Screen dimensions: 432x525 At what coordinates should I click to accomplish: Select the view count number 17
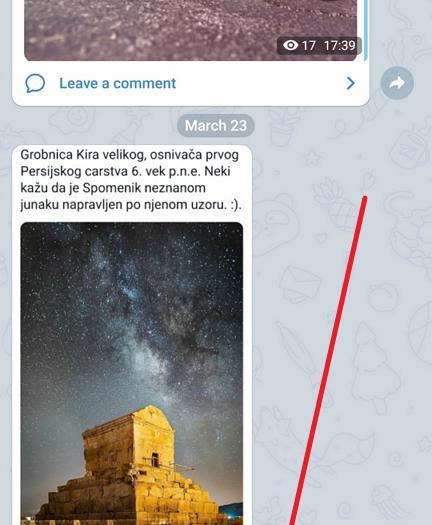tap(308, 46)
